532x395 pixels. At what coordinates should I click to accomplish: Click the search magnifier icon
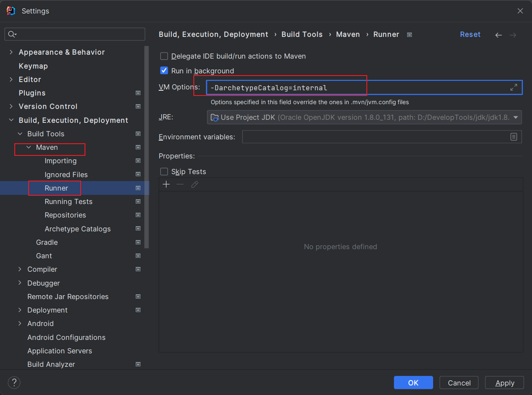coord(12,34)
